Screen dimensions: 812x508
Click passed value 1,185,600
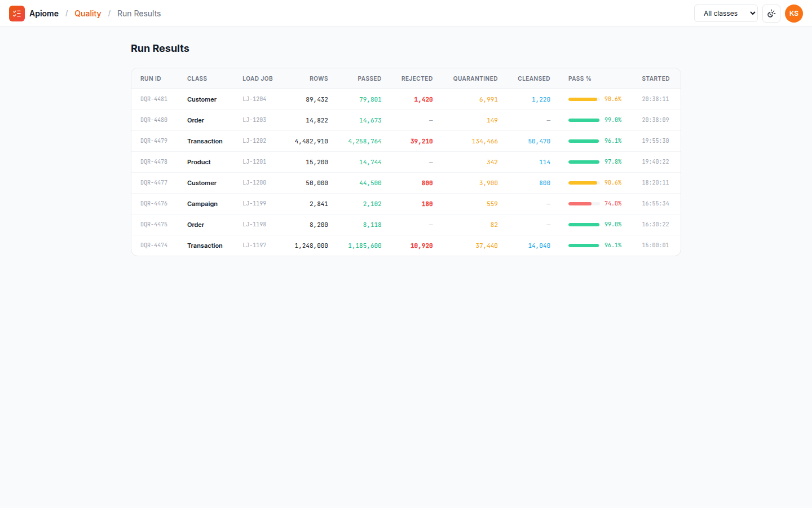(365, 246)
